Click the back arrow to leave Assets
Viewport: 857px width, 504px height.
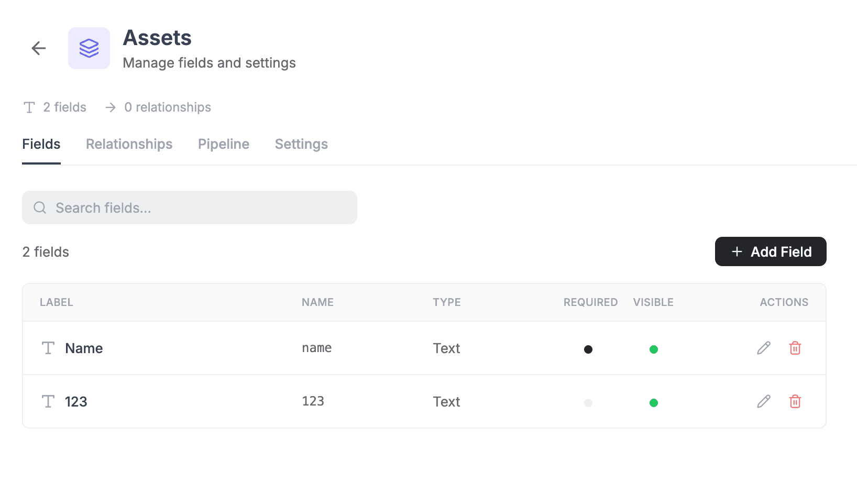pos(38,48)
